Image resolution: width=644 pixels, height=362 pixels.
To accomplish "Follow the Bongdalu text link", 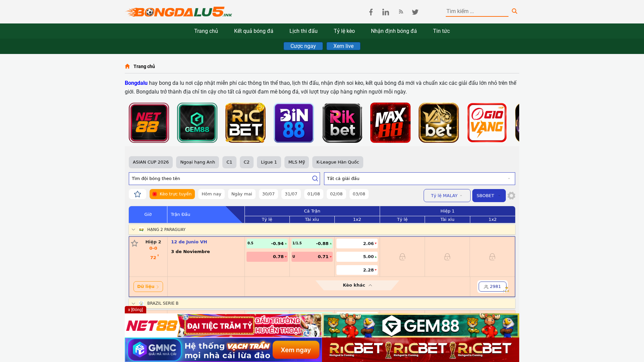I will (136, 83).
